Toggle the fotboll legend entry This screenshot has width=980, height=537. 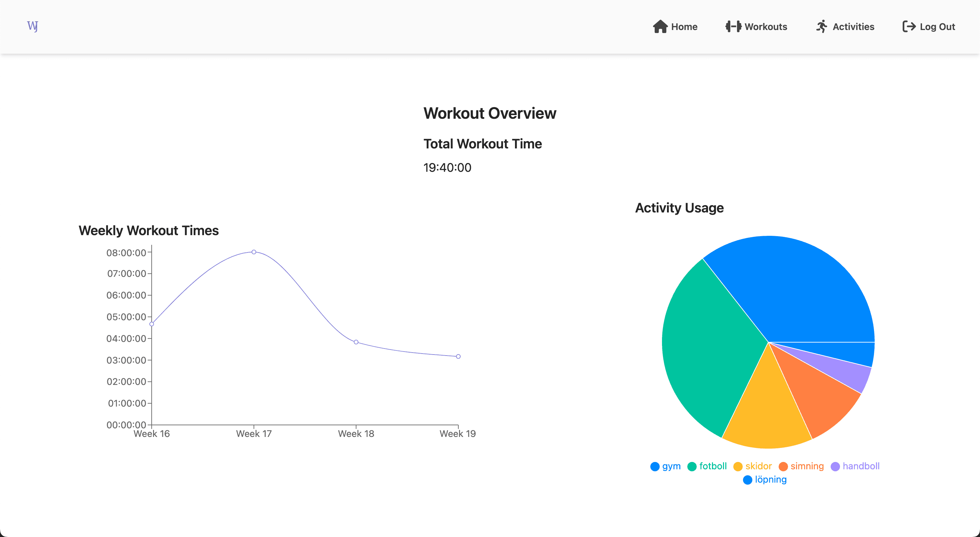click(x=707, y=466)
